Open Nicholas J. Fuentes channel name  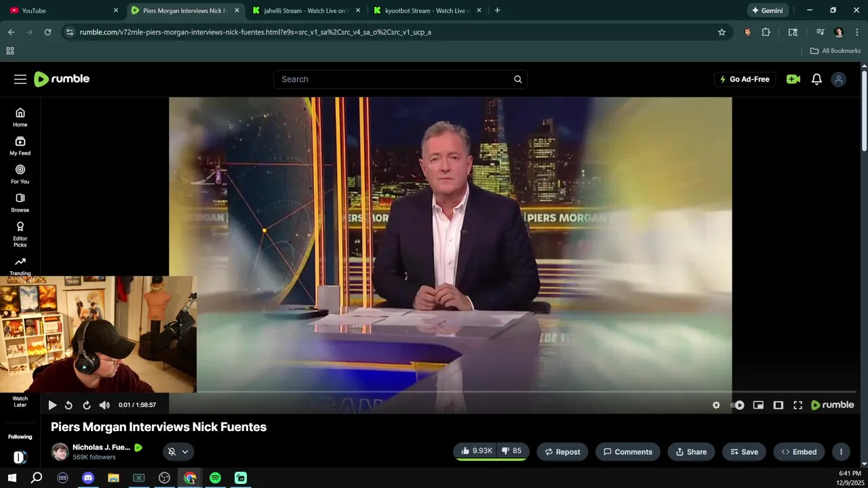point(101,447)
